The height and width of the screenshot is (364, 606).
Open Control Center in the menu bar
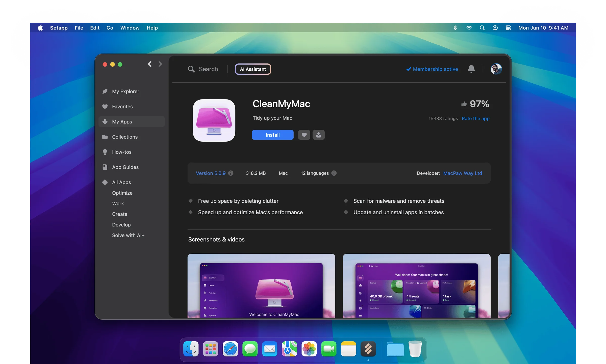[508, 28]
